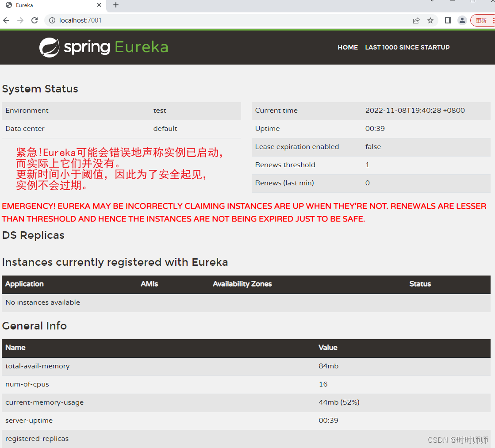Click the Renews (last min) label
Image resolution: width=495 pixels, height=448 pixels.
click(284, 183)
